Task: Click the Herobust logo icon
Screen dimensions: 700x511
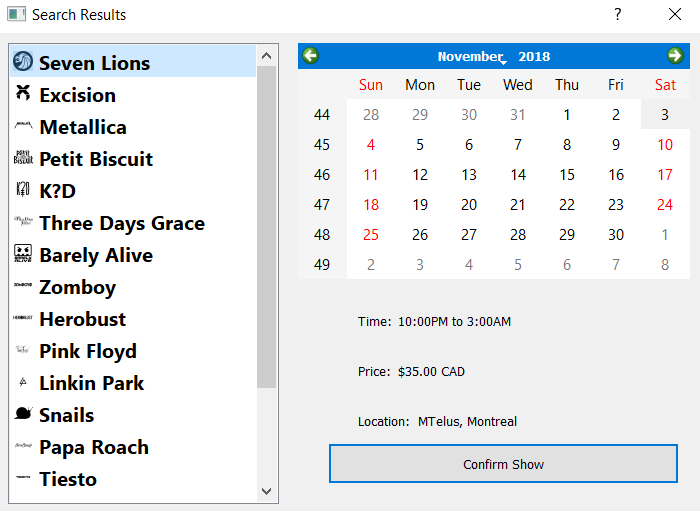Action: point(23,317)
